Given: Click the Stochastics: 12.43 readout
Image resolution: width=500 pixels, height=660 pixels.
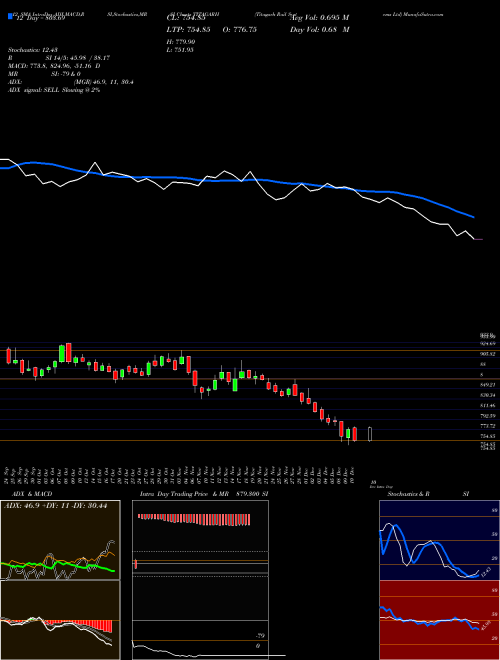Looking at the screenshot, I should point(33,50).
